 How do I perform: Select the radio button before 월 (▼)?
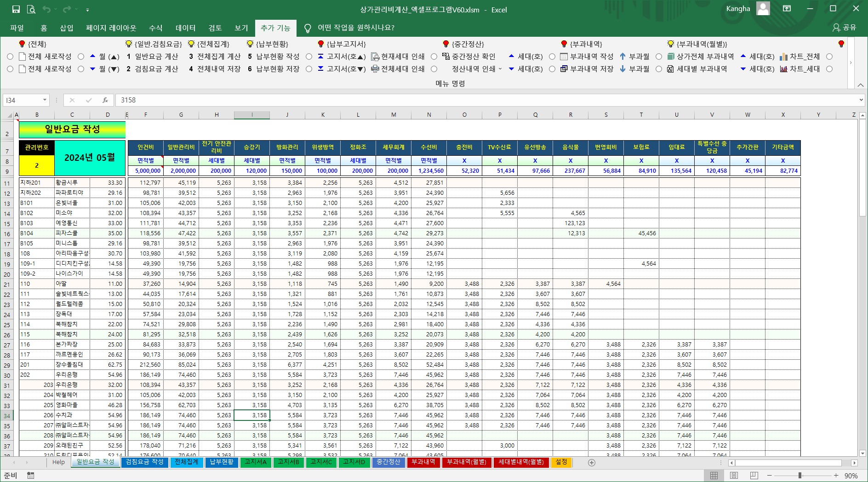click(81, 69)
